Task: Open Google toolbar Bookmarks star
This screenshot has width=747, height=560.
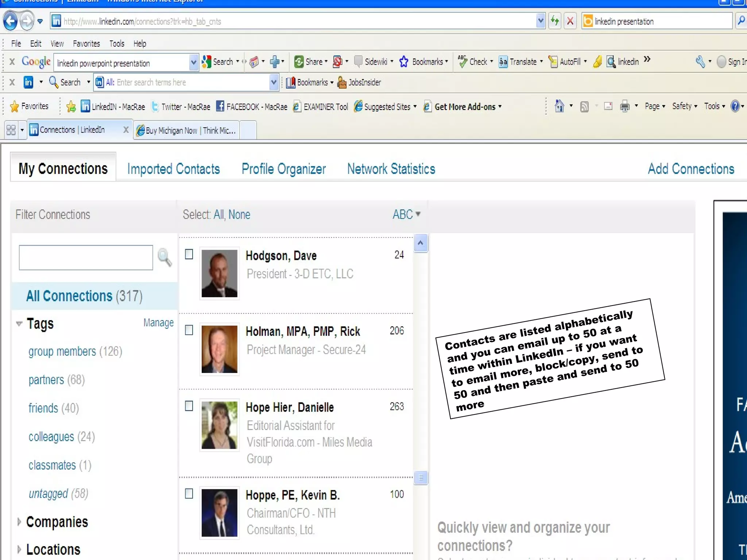Action: (x=404, y=62)
